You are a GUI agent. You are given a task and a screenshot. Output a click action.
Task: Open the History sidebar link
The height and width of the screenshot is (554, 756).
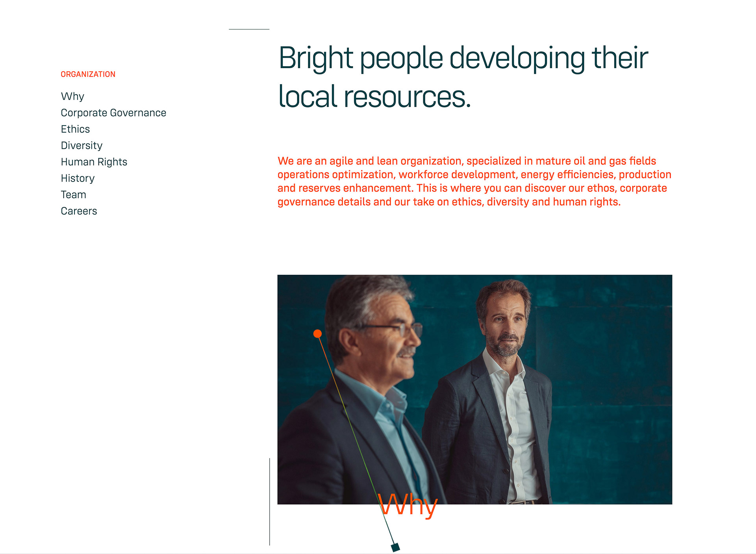point(78,178)
